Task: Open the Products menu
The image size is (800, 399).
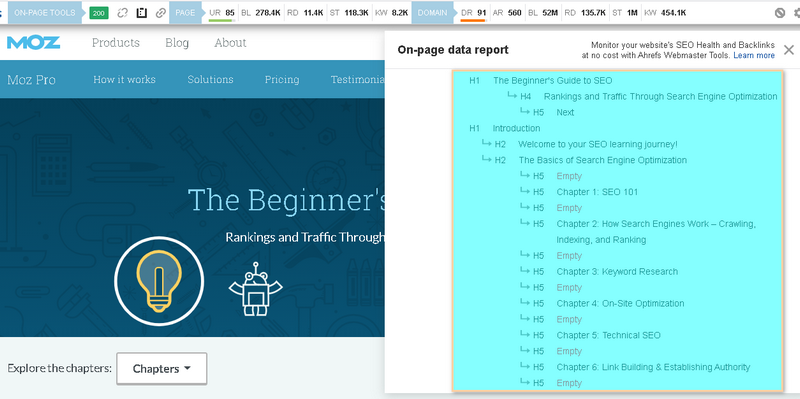Action: click(x=116, y=43)
